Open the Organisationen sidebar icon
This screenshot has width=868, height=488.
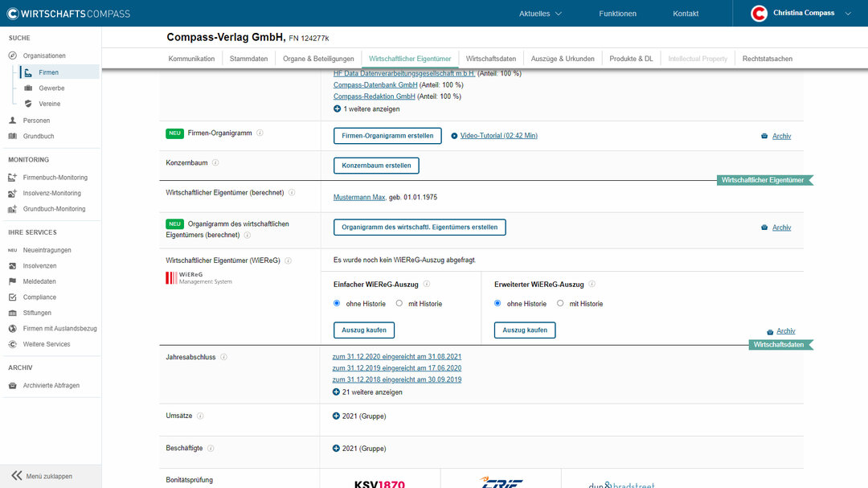coord(13,56)
